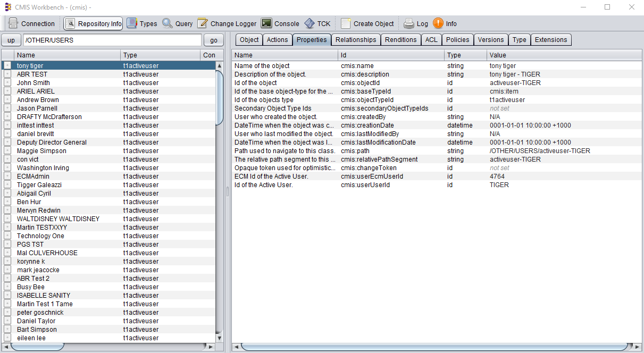Switch to the Type tab
Image resolution: width=644 pixels, height=353 pixels.
(520, 40)
